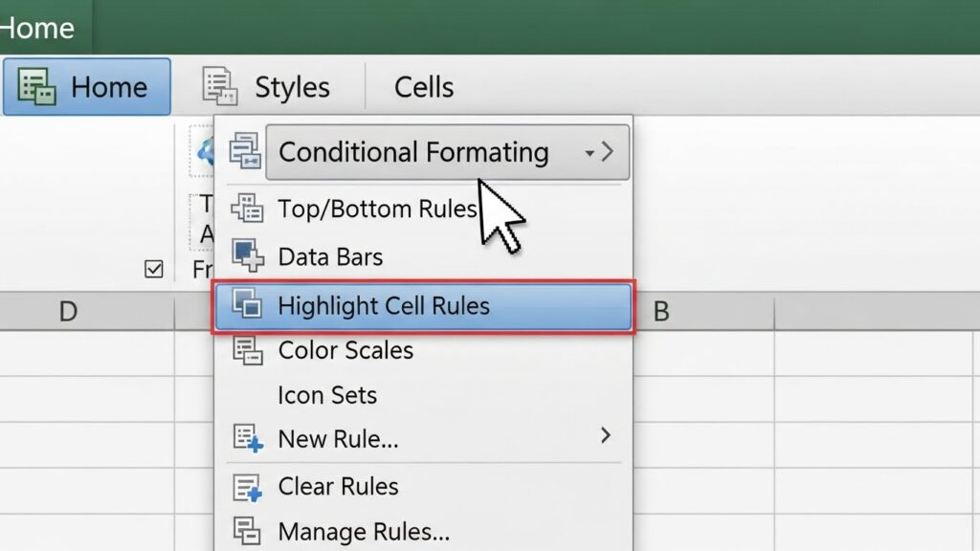Viewport: 980px width, 551px height.
Task: Click the Color Scales icon
Action: pos(247,350)
